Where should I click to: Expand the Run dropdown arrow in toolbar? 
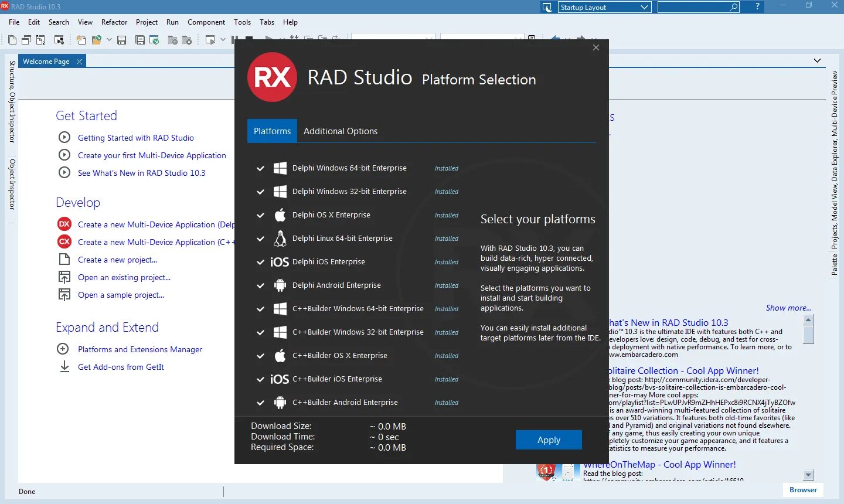pos(223,40)
